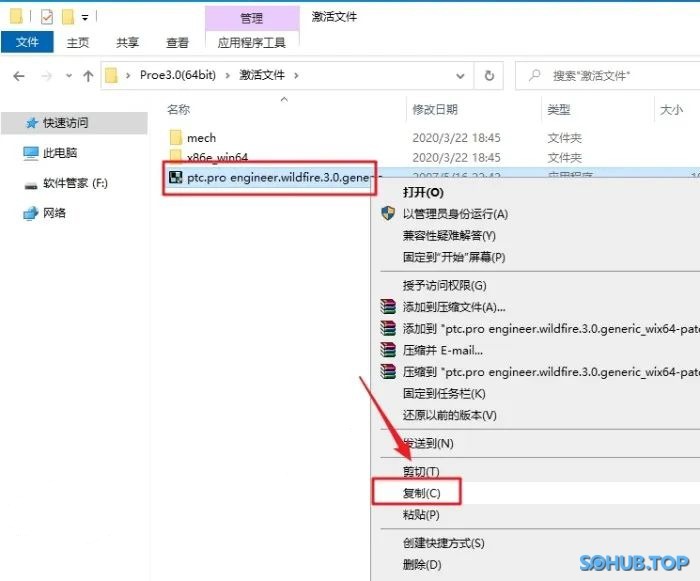Click the forward navigation arrow
Viewport: 700px width, 581px height.
46,76
